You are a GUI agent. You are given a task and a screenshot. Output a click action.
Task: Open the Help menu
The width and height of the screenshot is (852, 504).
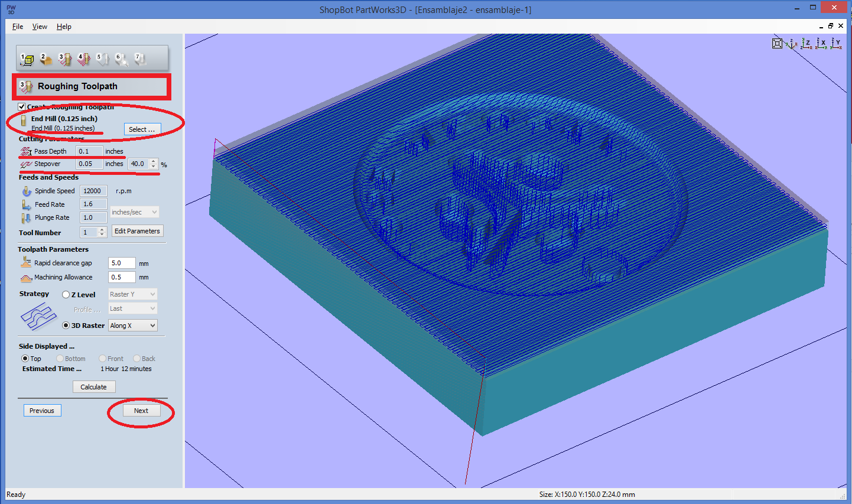[x=64, y=27]
